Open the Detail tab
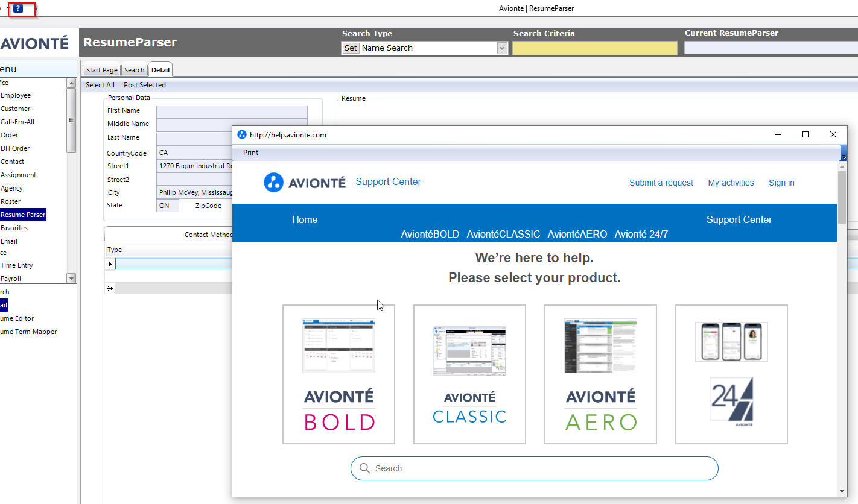The width and height of the screenshot is (858, 504). (x=160, y=70)
